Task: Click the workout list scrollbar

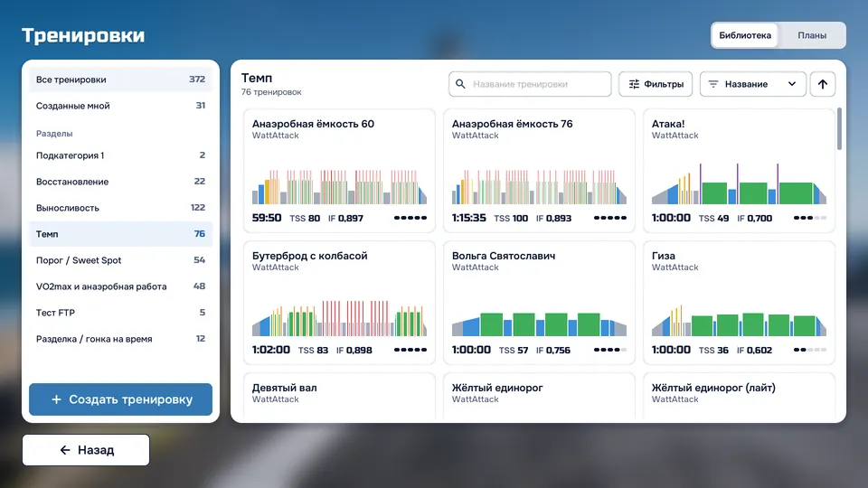Action: pyautogui.click(x=839, y=128)
